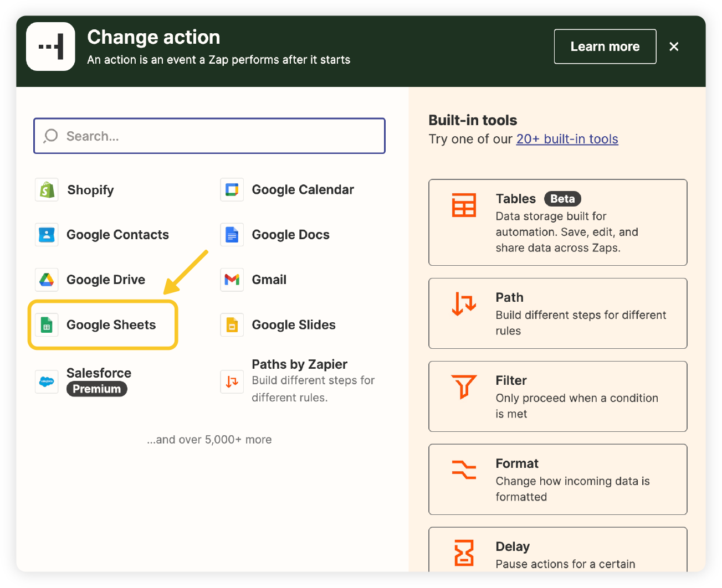
Task: Click the Format wave icon
Action: 464,470
